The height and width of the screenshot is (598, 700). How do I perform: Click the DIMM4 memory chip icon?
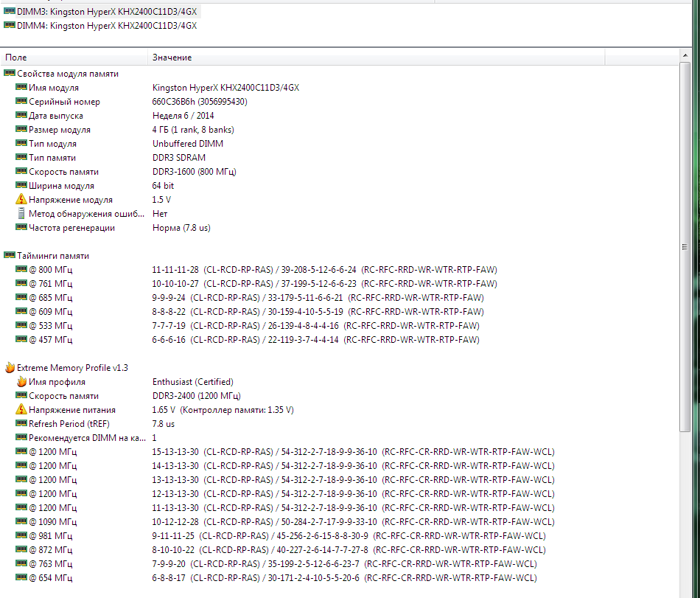coord(10,25)
